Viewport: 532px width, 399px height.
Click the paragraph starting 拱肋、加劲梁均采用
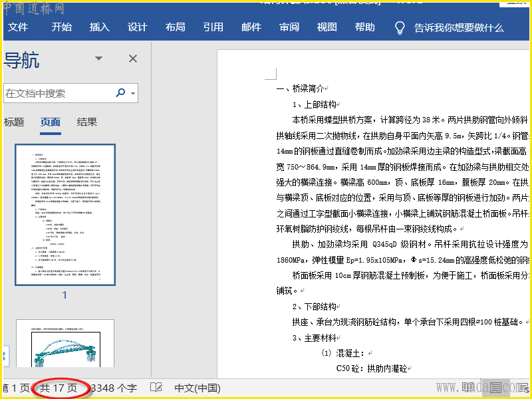coord(402,252)
